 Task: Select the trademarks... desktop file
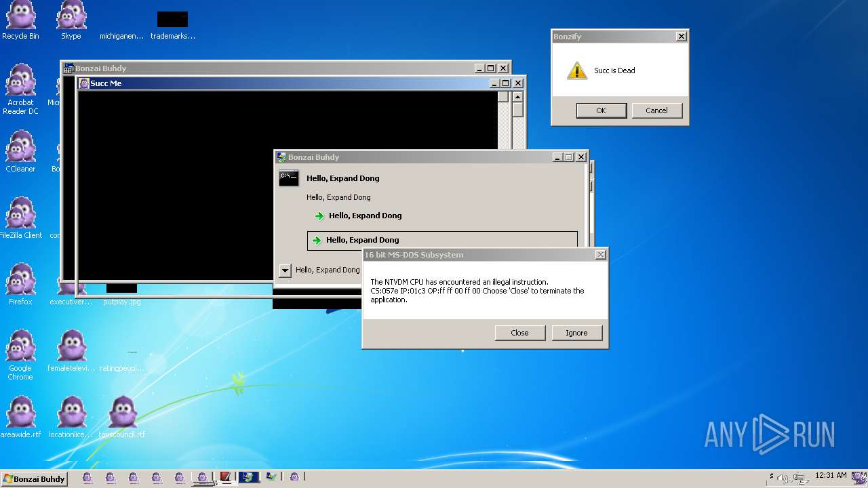click(x=173, y=26)
